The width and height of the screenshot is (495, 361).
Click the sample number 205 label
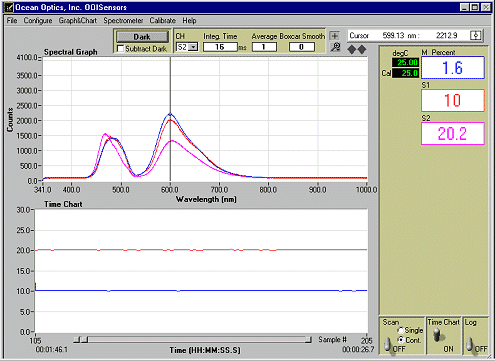(x=366, y=341)
